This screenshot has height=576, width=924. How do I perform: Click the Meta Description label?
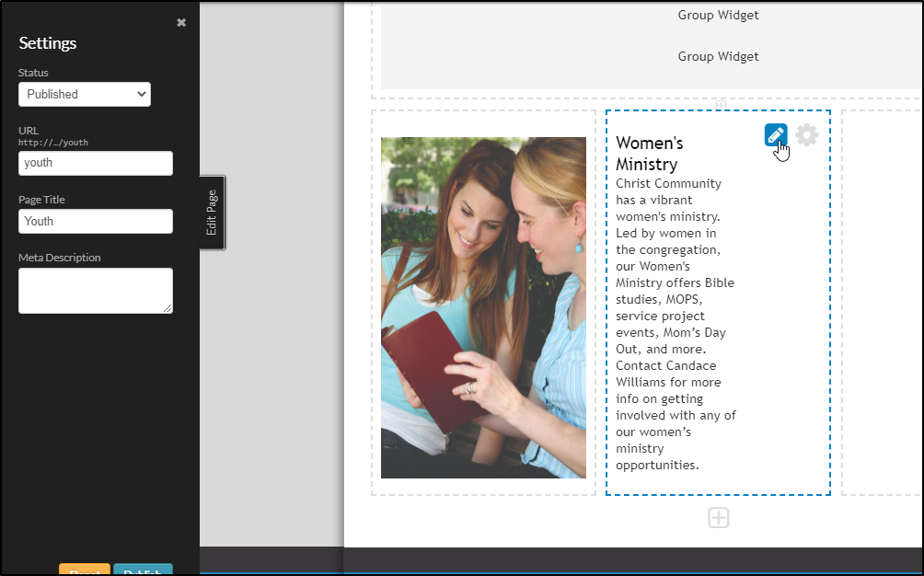click(60, 258)
